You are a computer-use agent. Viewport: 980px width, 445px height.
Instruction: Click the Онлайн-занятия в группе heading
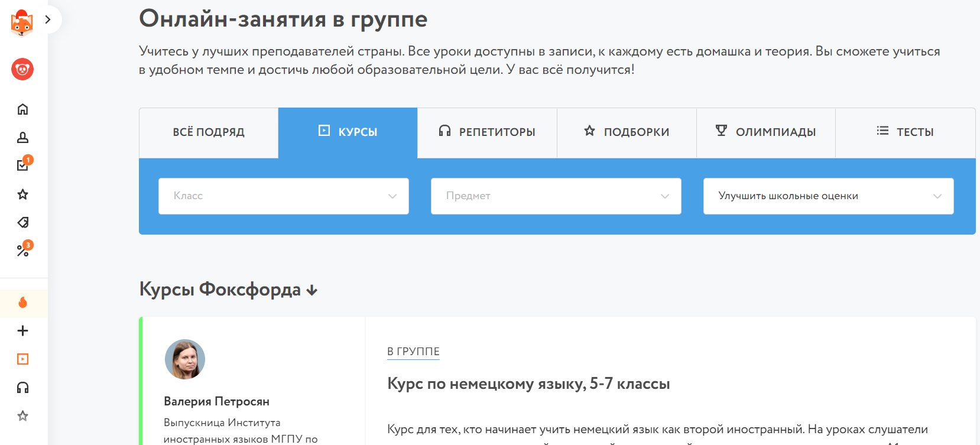tap(283, 19)
